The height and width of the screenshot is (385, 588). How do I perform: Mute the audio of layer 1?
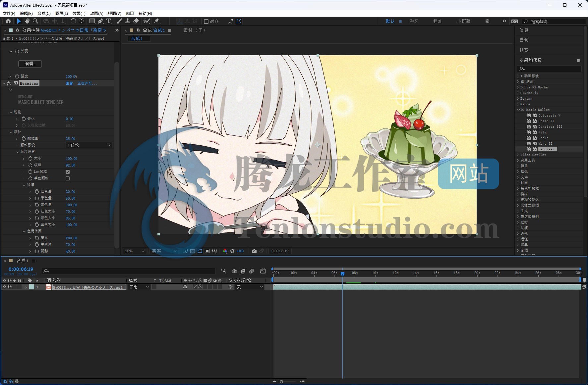(9, 287)
